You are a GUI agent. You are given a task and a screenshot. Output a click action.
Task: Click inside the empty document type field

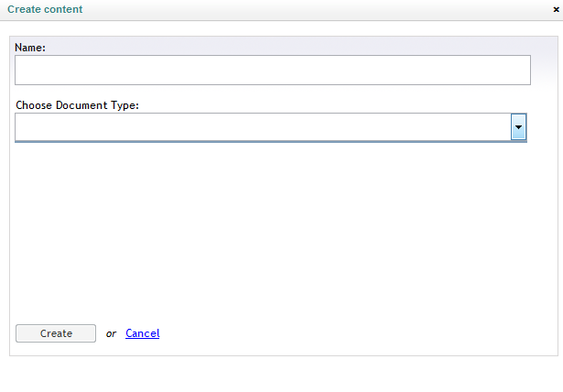[x=263, y=126]
